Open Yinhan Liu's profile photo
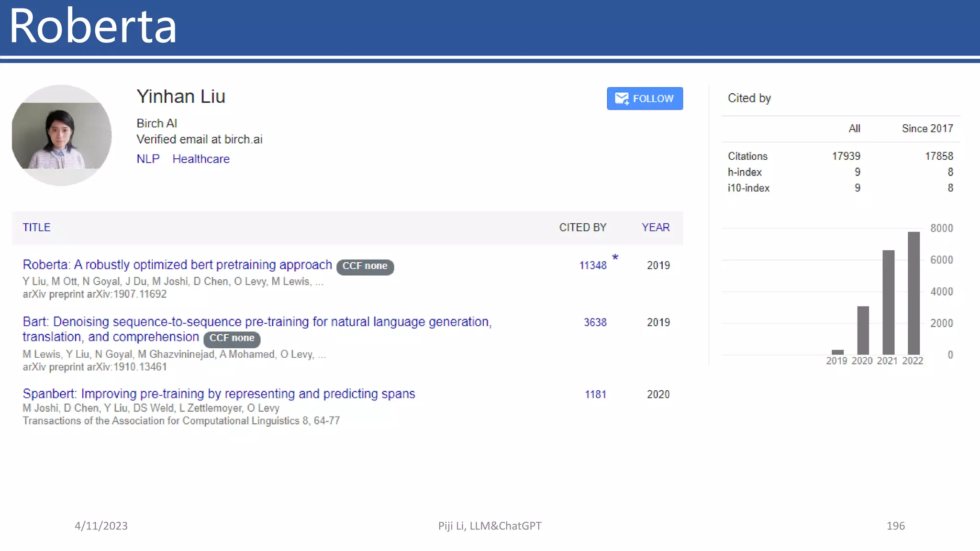 [62, 135]
